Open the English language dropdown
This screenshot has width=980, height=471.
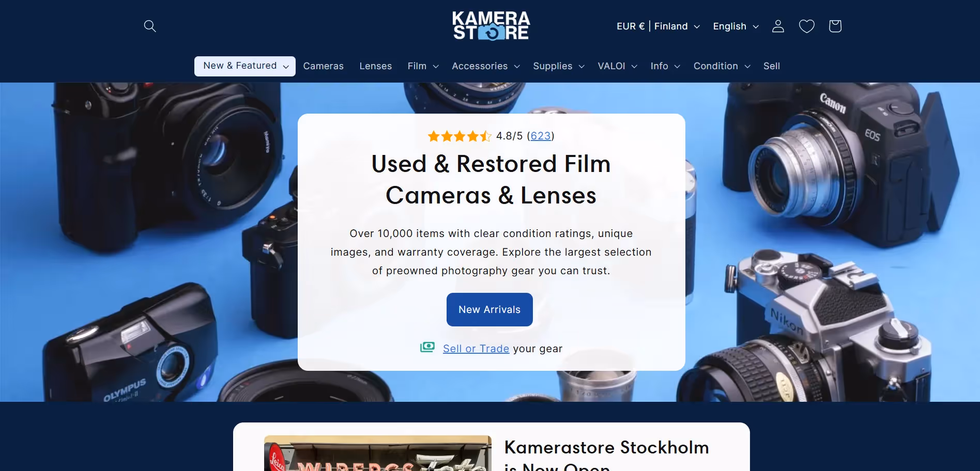(736, 26)
